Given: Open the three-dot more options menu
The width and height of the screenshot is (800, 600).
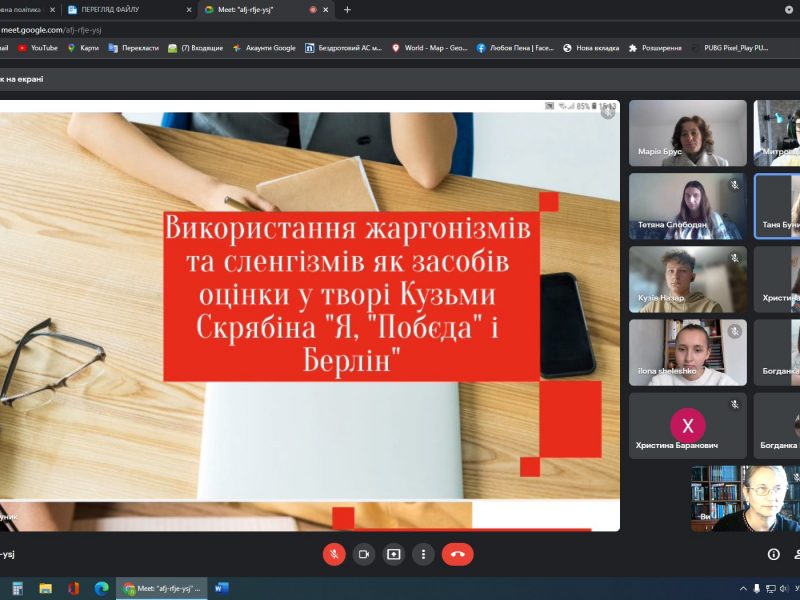Looking at the screenshot, I should click(x=424, y=554).
